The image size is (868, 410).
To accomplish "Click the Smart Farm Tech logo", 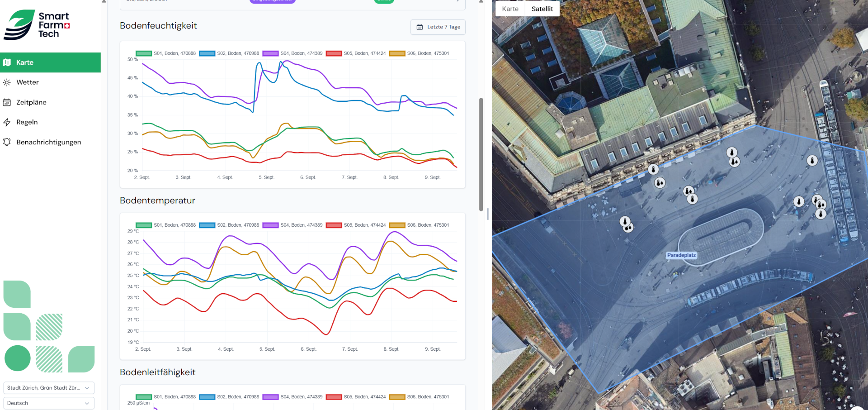I will coord(37,25).
